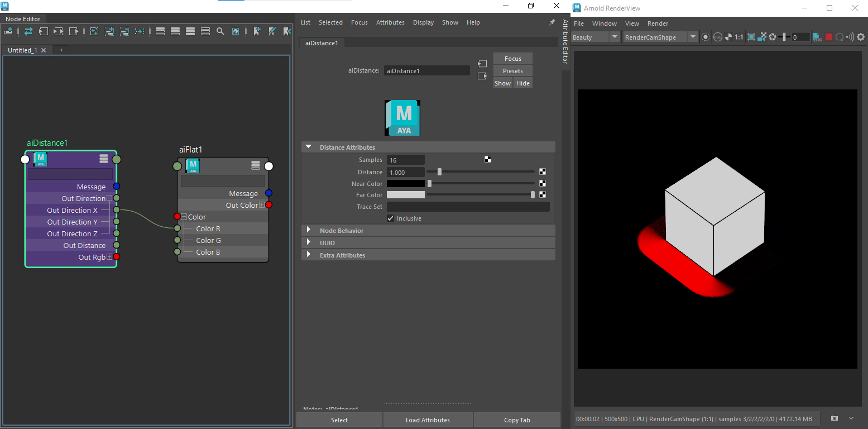Open the bookmark editor pencil icon

(x=272, y=31)
